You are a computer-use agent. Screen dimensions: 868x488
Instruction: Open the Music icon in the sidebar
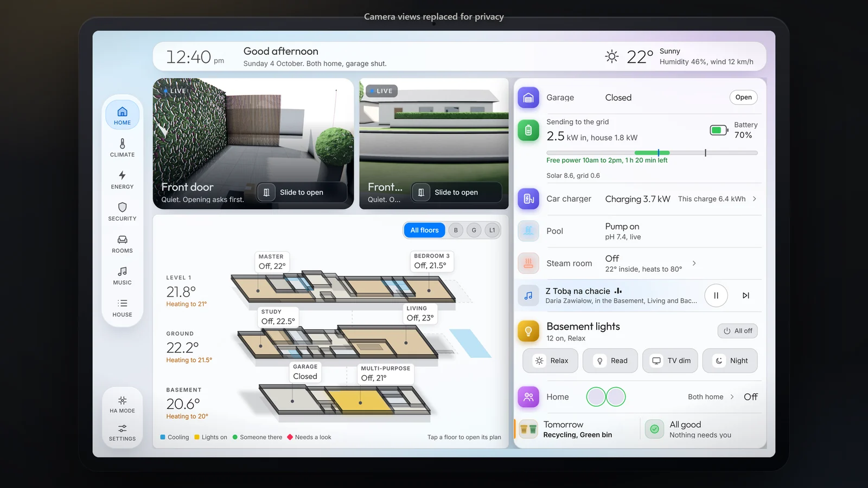coord(122,275)
